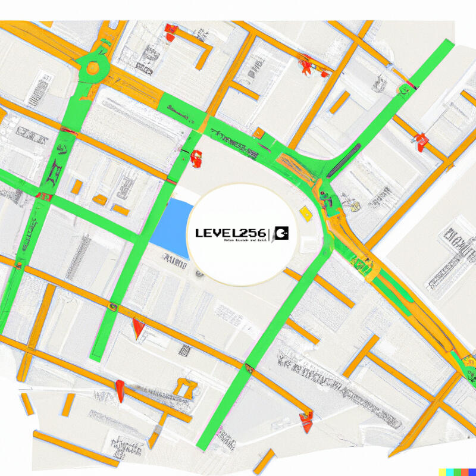Pick the cyan swatch in the color strip

coord(450,472)
